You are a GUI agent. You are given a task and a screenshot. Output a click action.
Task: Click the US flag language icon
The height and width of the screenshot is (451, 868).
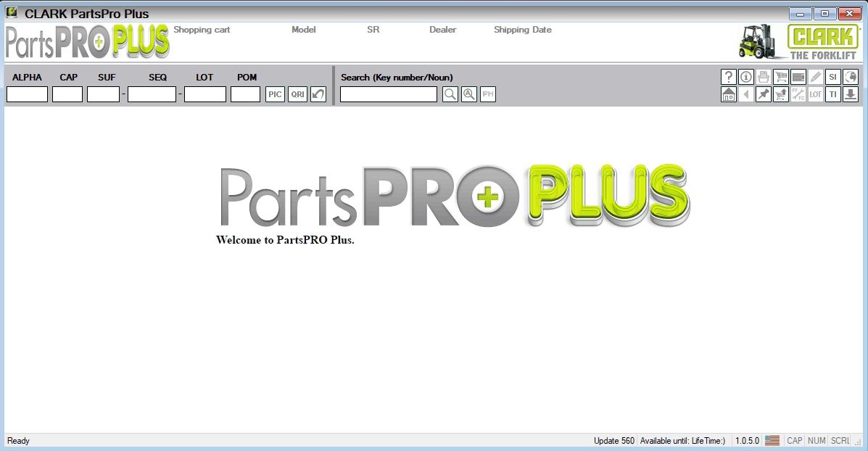click(772, 440)
